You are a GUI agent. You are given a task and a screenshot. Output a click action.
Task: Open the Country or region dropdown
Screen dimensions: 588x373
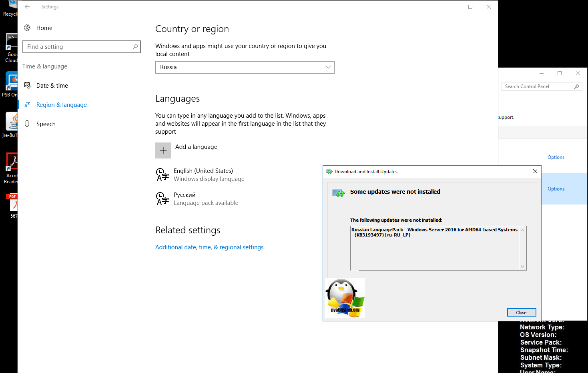point(245,67)
